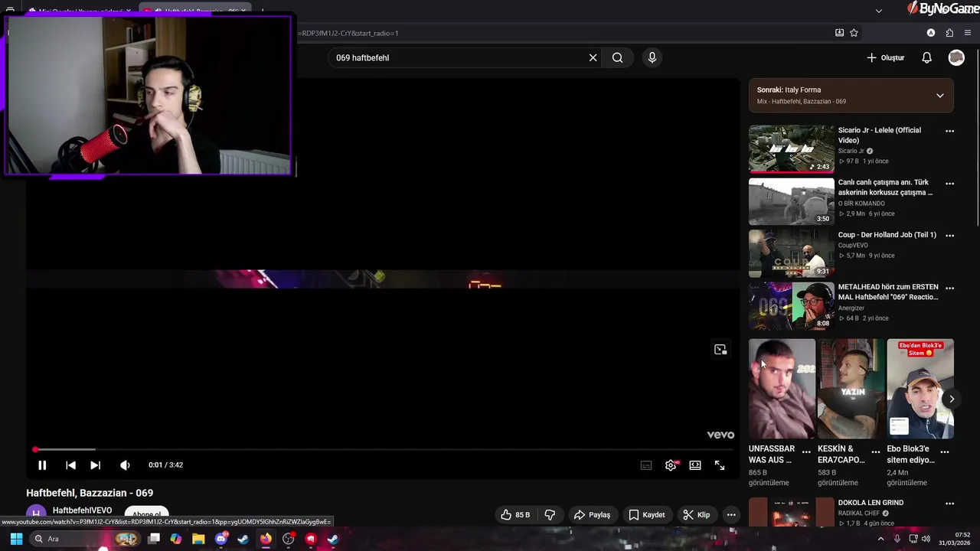Bookmark this page with the star
Image resolution: width=980 pixels, height=551 pixels.
click(854, 33)
